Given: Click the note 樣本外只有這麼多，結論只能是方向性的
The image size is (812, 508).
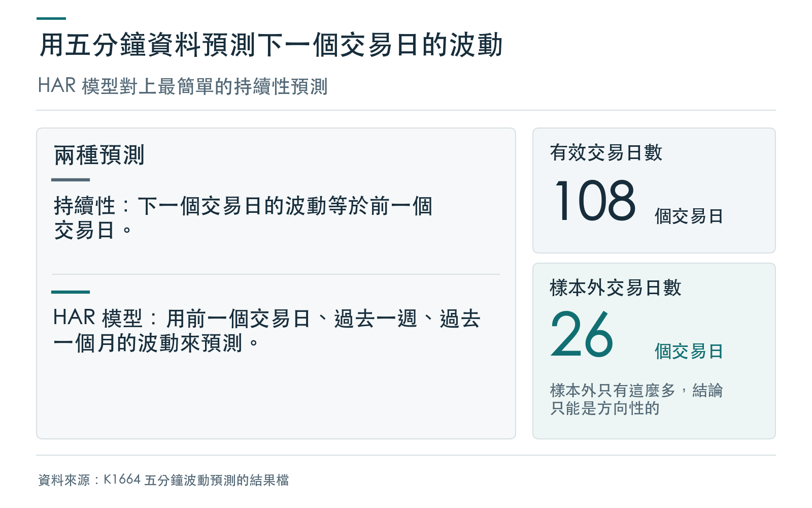Looking at the screenshot, I should 636,399.
